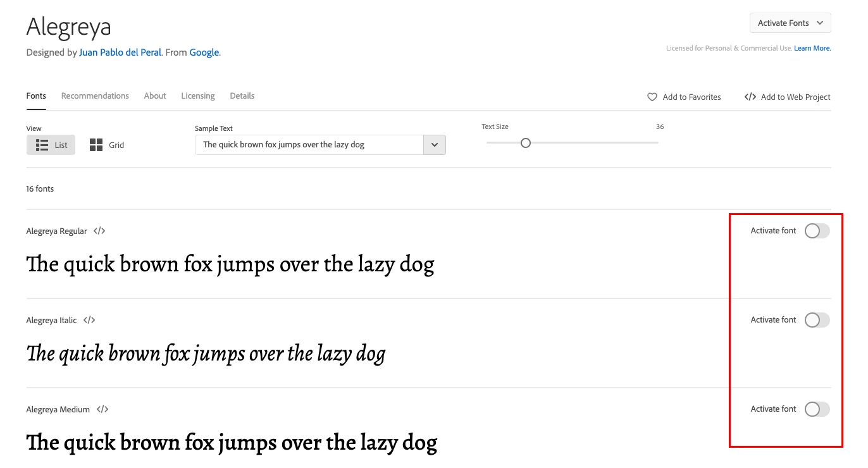Switch to List view
The height and width of the screenshot is (468, 868).
(x=51, y=145)
